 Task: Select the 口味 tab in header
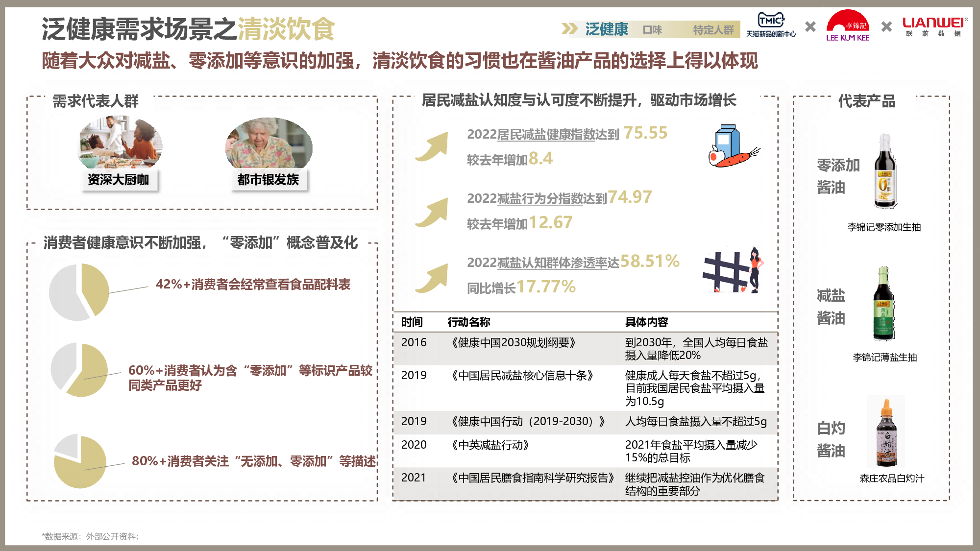pos(652,30)
